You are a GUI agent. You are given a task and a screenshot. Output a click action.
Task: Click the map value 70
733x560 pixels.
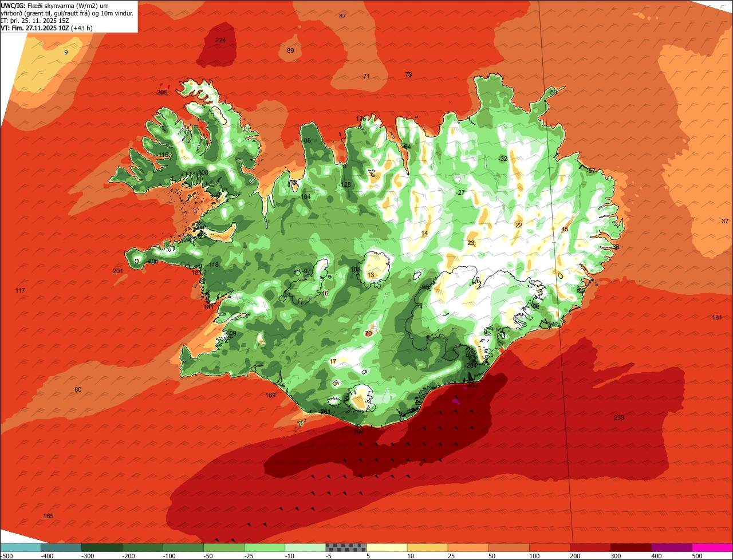[368, 333]
